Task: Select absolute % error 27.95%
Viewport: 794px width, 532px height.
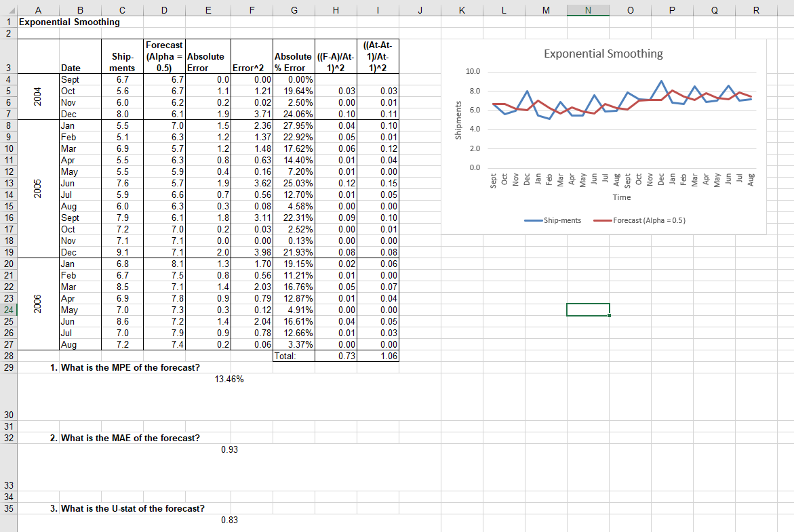Action: pyautogui.click(x=294, y=125)
